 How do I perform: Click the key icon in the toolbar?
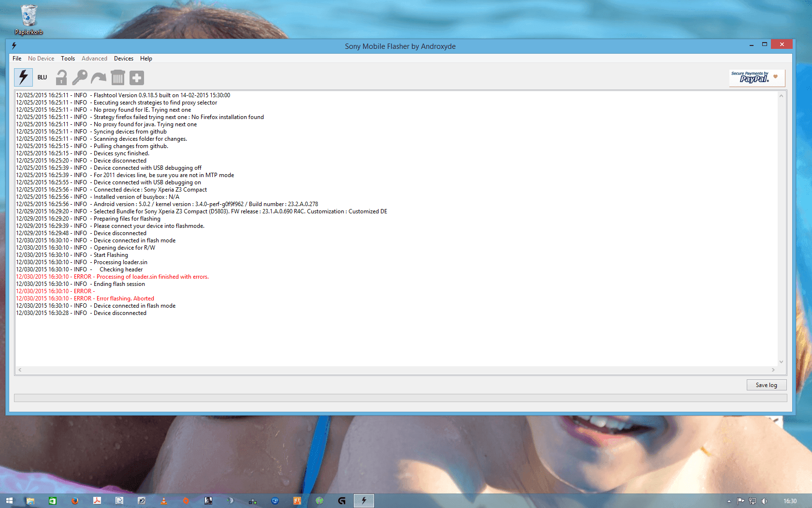(x=80, y=77)
